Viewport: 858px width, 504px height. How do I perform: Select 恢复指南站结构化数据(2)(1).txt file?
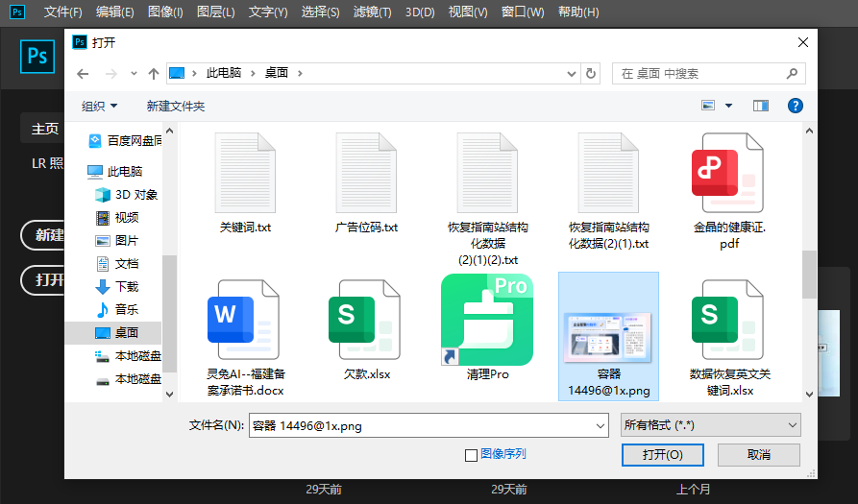point(608,174)
